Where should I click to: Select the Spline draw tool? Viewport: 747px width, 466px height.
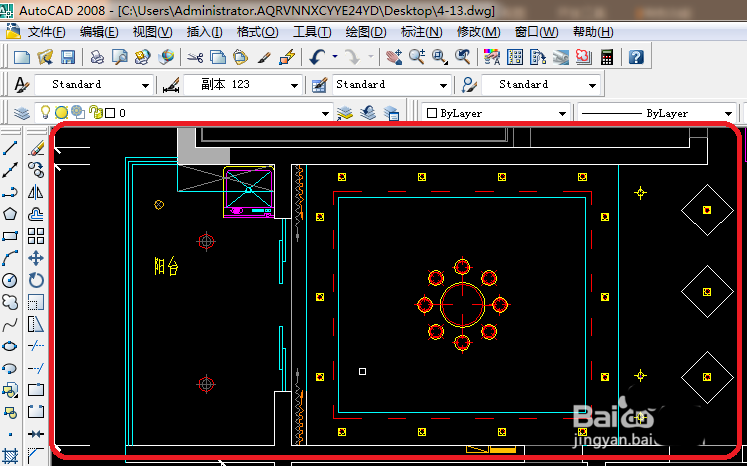coord(10,324)
